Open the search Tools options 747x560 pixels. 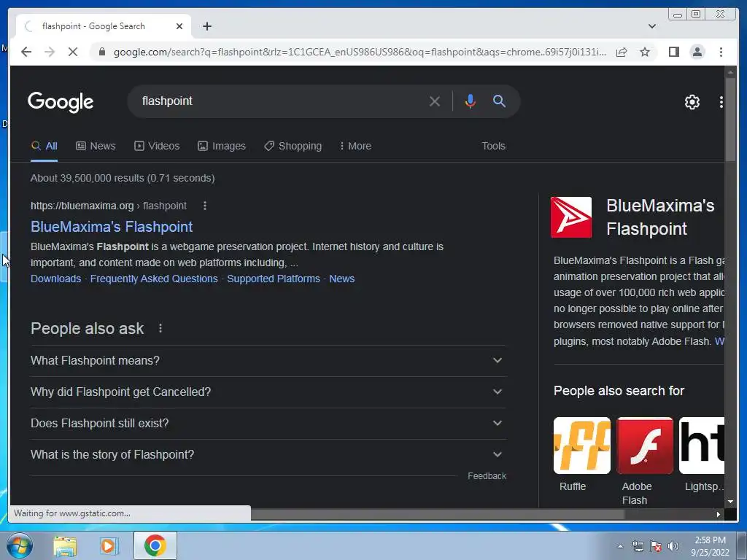[493, 146]
